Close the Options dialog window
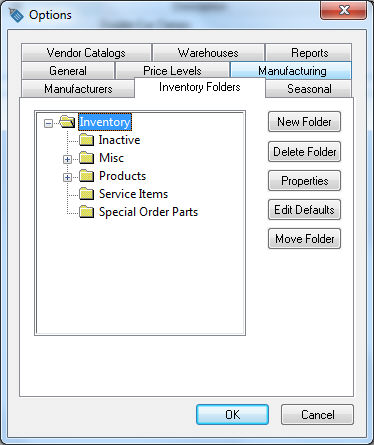 (344, 11)
